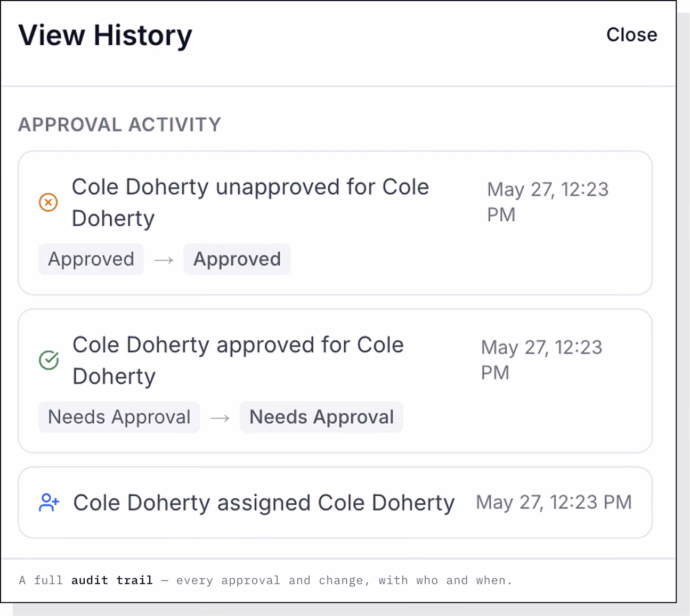Click the right Needs Approval tag

(x=321, y=417)
